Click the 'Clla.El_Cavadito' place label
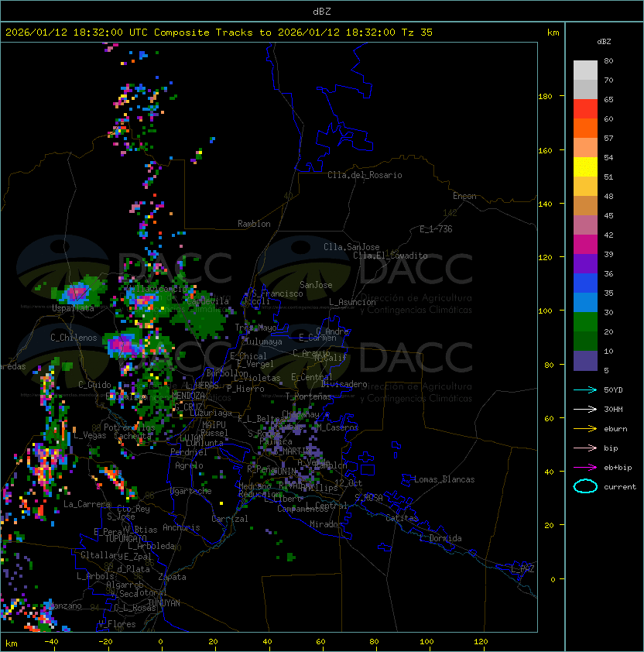The width and height of the screenshot is (644, 652). coord(390,256)
